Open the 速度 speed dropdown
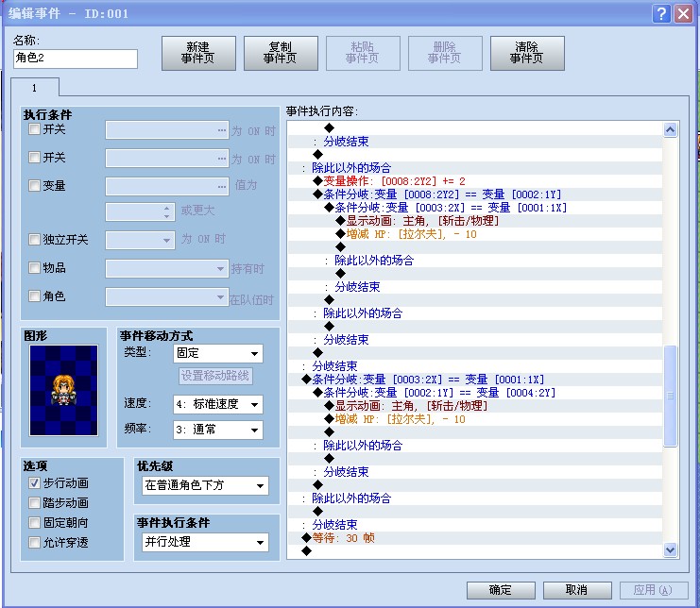Screen dimensions: 700x608 pos(218,404)
